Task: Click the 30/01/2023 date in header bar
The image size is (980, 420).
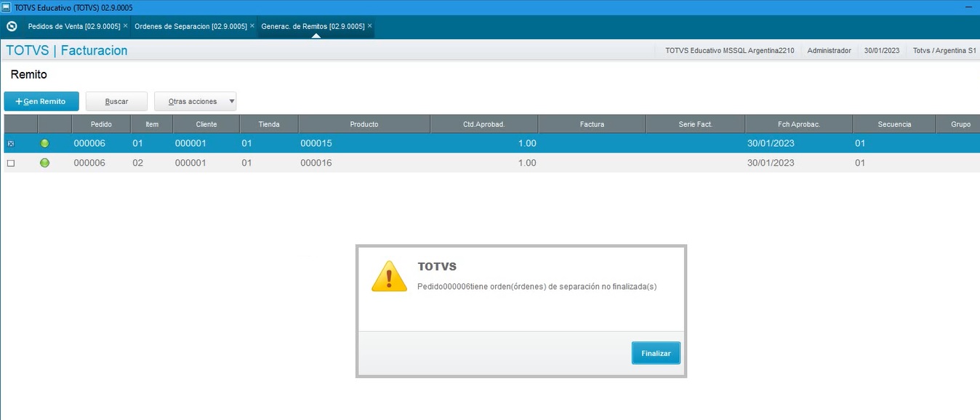Action: pyautogui.click(x=882, y=51)
